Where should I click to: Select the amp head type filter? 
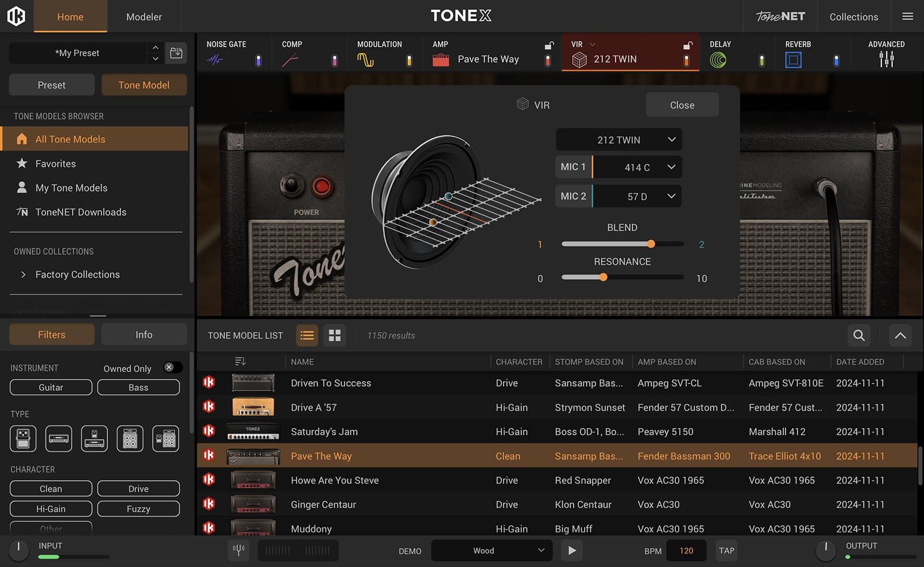pos(58,438)
